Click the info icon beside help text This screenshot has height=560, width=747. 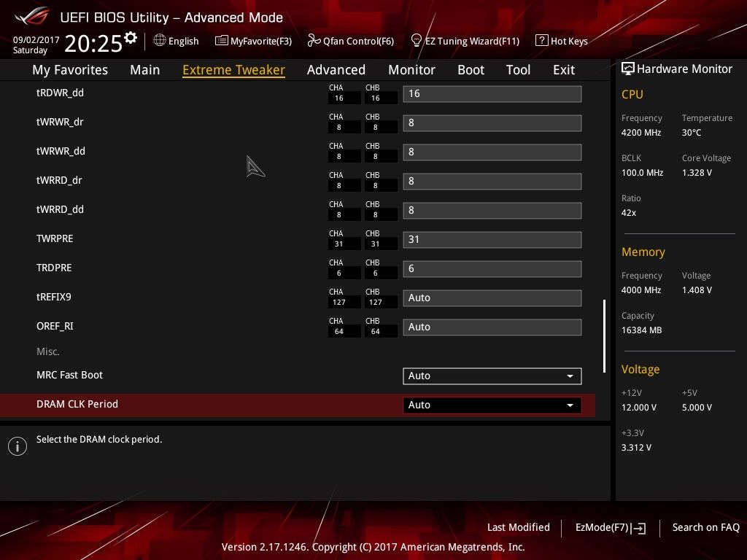tap(18, 446)
